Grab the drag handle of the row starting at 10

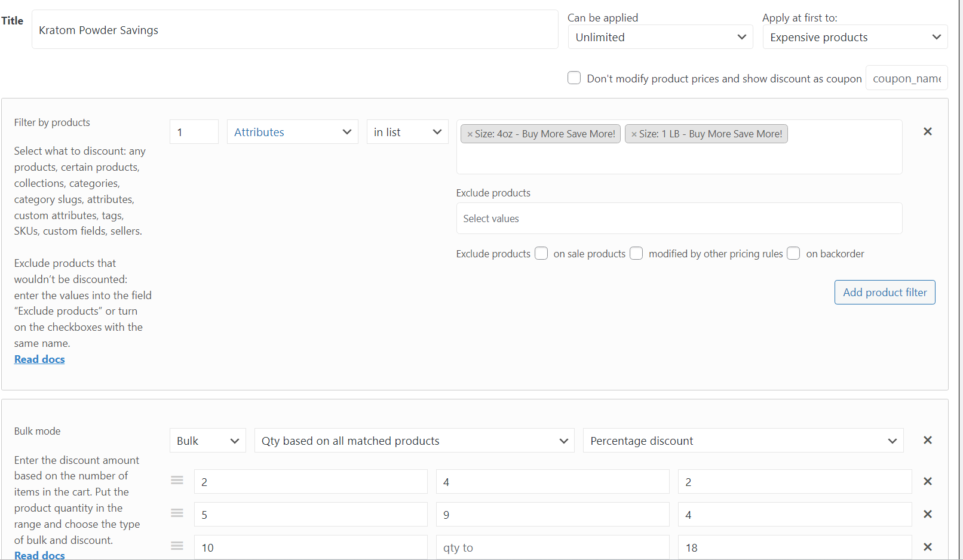(177, 546)
